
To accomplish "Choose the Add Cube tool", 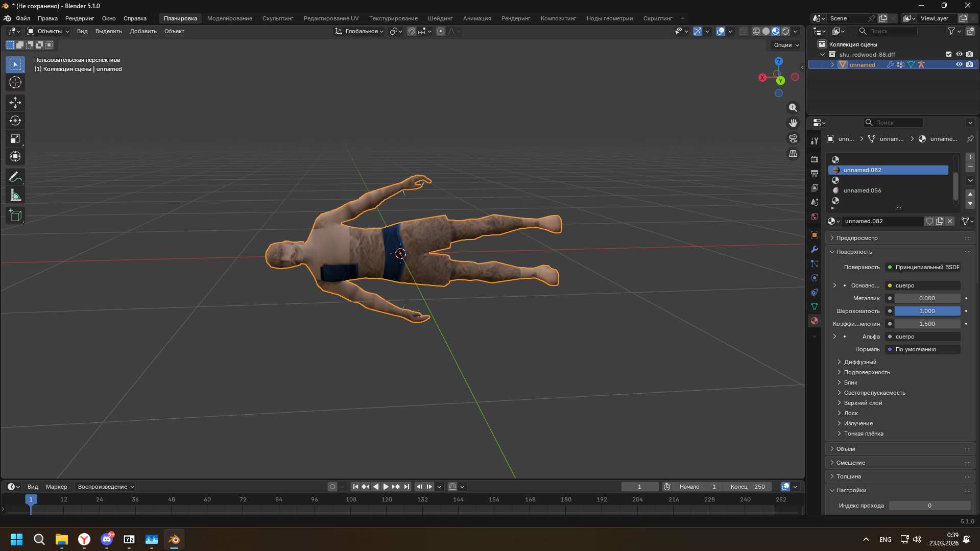I will tap(15, 215).
